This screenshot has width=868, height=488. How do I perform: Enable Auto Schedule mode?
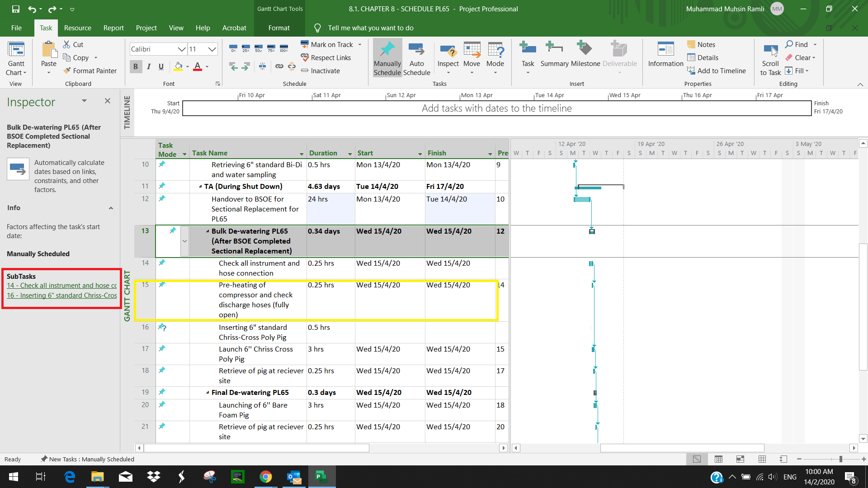(416, 59)
